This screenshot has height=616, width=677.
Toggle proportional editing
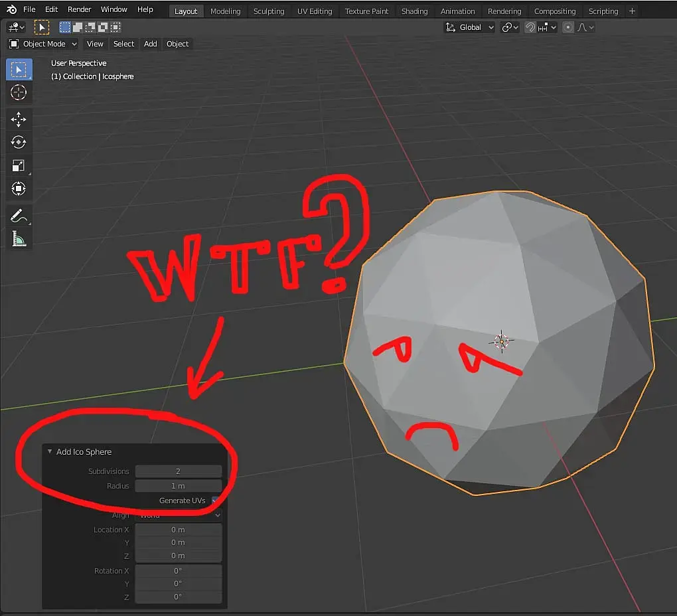click(568, 27)
